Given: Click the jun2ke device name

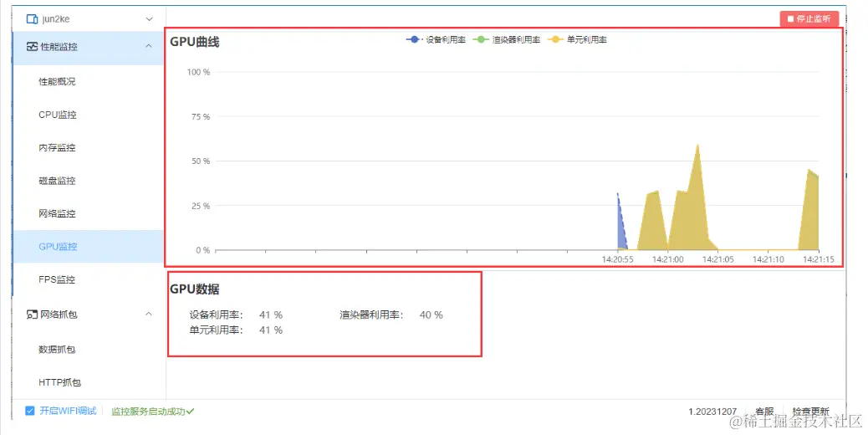Looking at the screenshot, I should (56, 19).
